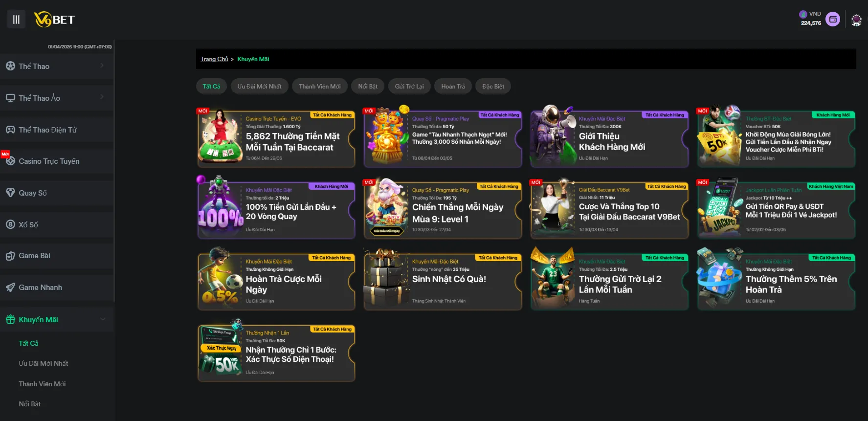The height and width of the screenshot is (421, 868).
Task: Click the Game Bài cards icon
Action: (10, 256)
